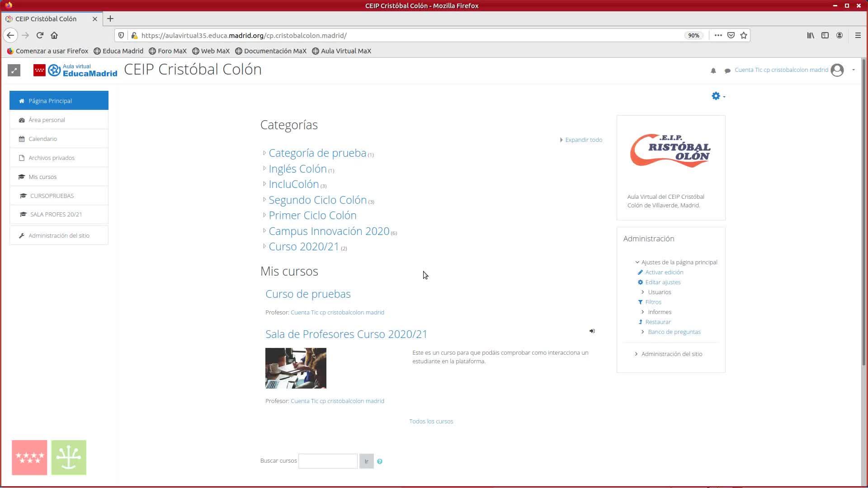Open the Todos los cursos link
Image resolution: width=868 pixels, height=488 pixels.
click(431, 421)
